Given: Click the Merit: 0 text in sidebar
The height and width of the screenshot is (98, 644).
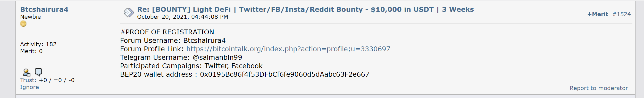Looking at the screenshot, I should point(31,51).
